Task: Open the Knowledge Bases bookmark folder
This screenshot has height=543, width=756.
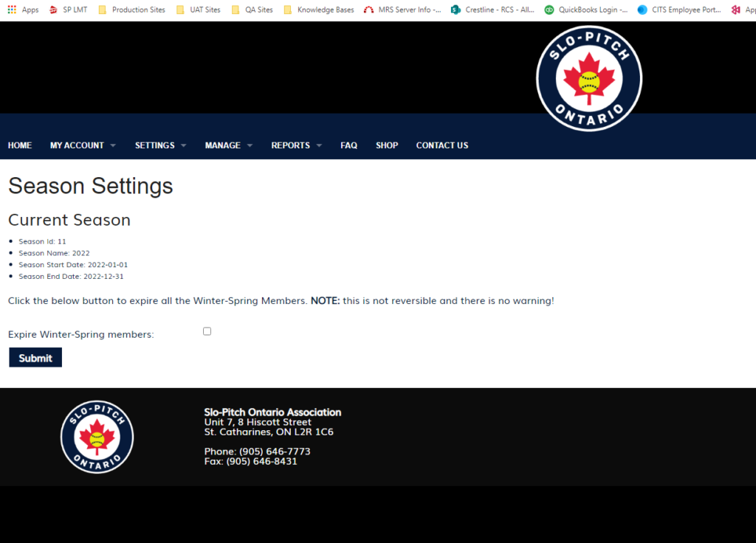Action: (x=319, y=10)
